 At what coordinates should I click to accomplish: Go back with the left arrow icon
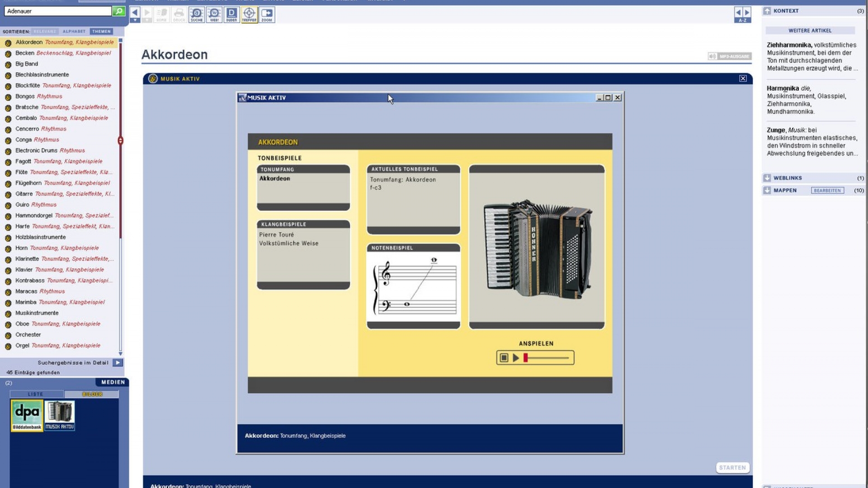tap(135, 13)
